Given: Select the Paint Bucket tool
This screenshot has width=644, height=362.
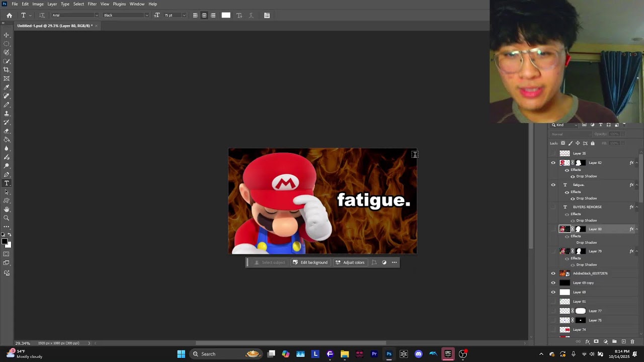Looking at the screenshot, I should pos(7,140).
